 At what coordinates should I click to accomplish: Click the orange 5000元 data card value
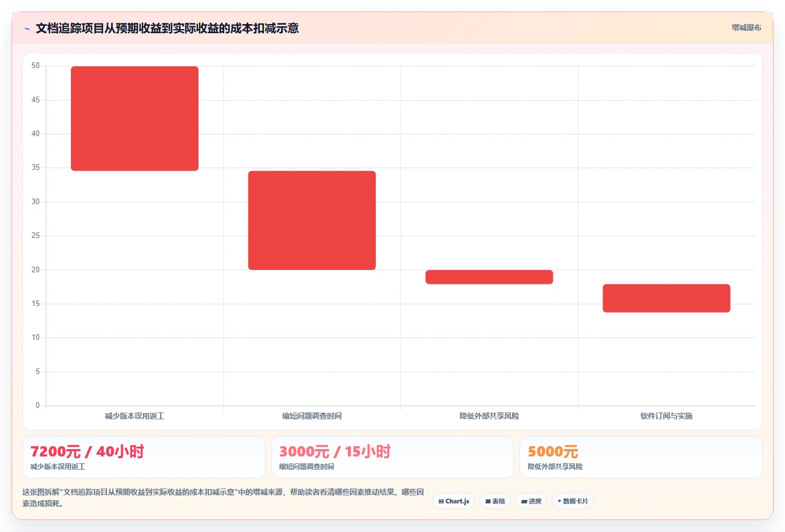coord(553,451)
